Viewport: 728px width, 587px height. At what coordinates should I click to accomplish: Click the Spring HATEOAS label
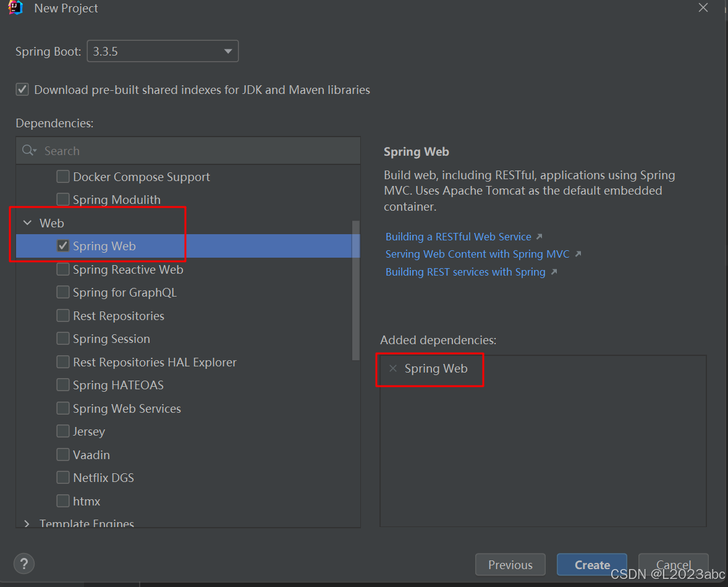coord(119,385)
